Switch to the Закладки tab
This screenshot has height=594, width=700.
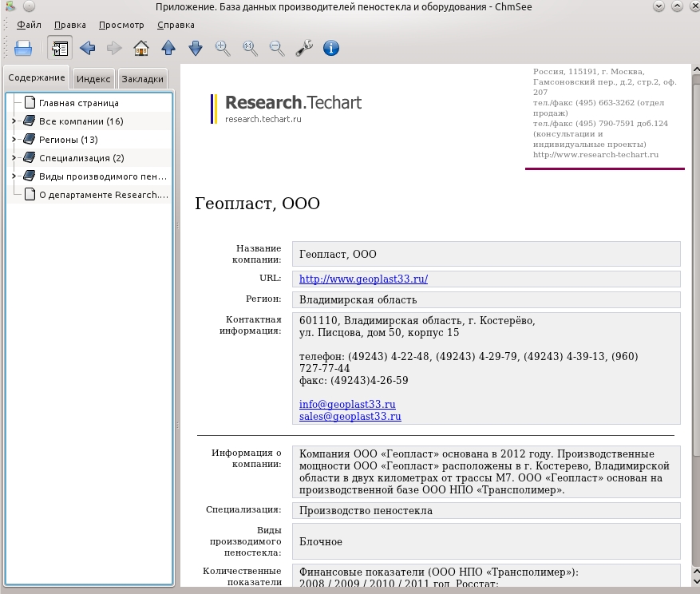coord(142,79)
